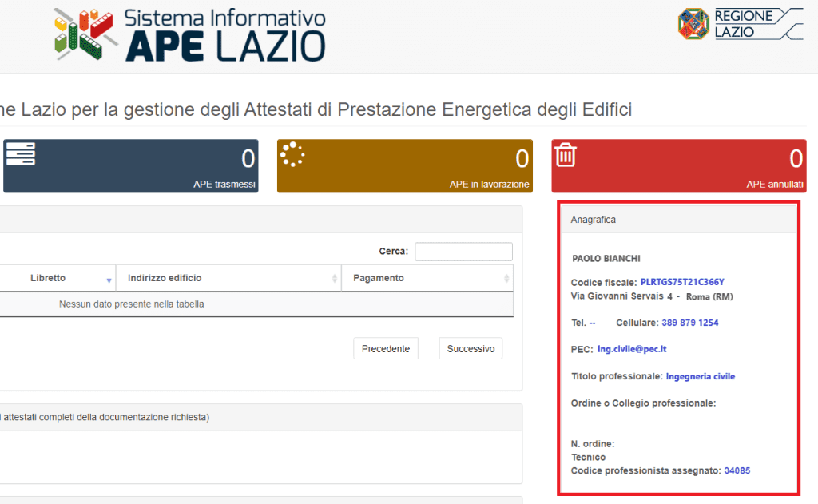Click the page heading about Attestati di Prestazione Energetica
Viewport: 818px width, 504px height.
(316, 109)
